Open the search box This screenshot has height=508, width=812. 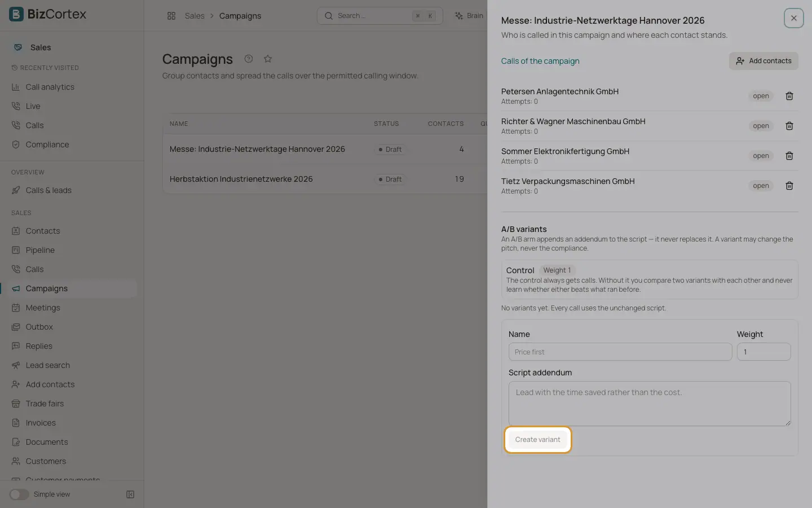380,16
